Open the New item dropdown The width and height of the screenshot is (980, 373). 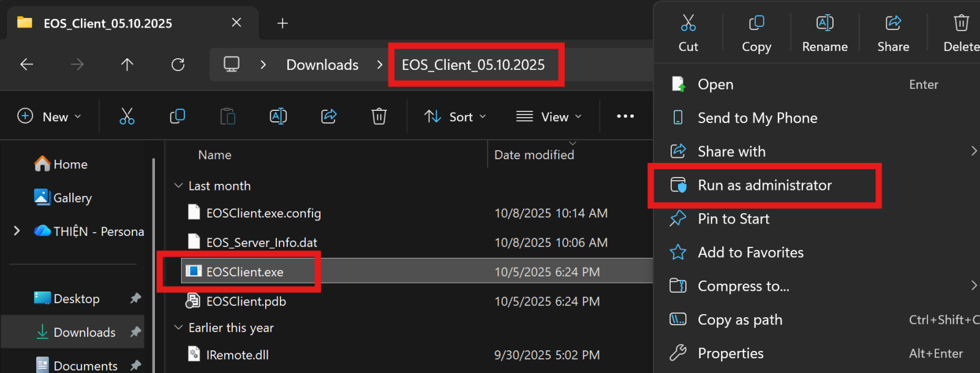50,116
